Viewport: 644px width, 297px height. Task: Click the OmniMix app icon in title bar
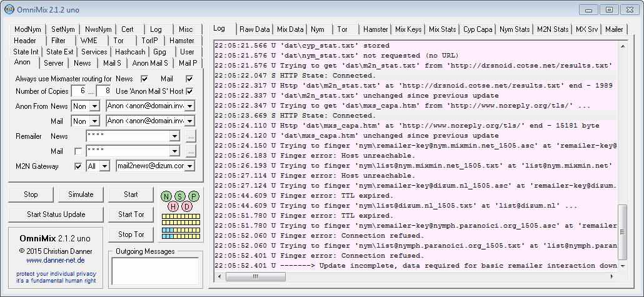(9, 9)
